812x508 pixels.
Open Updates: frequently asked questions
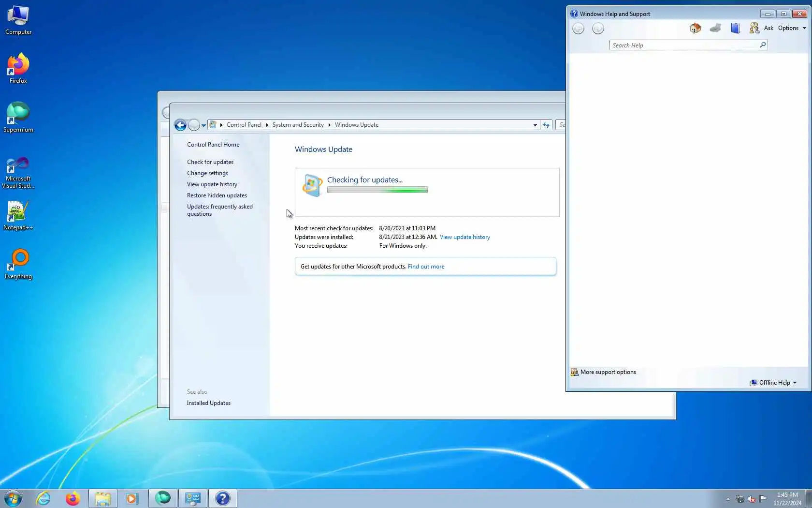[x=220, y=210]
